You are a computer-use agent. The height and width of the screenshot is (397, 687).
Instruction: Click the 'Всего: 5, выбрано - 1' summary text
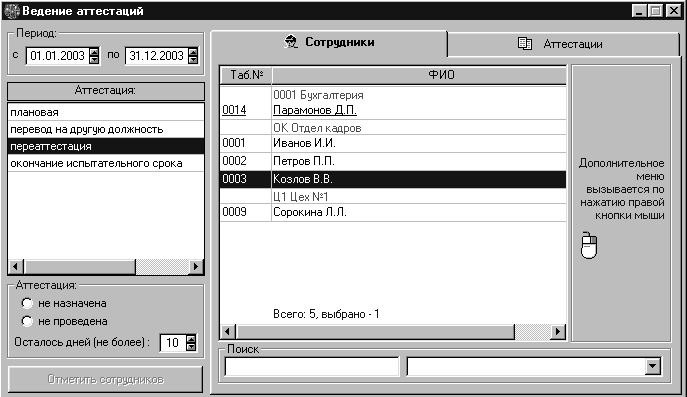pyautogui.click(x=326, y=314)
